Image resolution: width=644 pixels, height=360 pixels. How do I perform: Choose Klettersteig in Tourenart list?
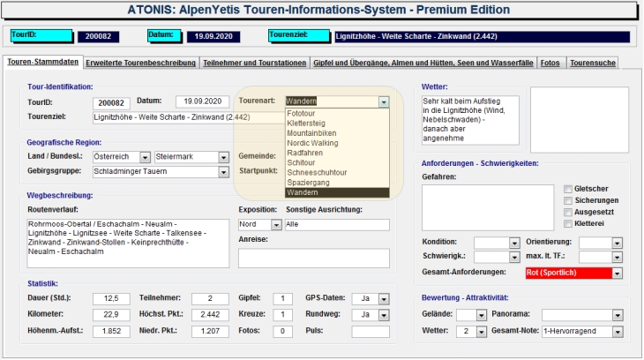(x=337, y=124)
